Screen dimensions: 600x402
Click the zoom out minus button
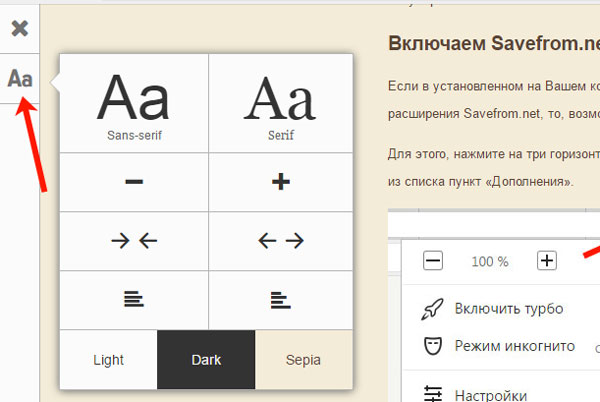coord(433,261)
